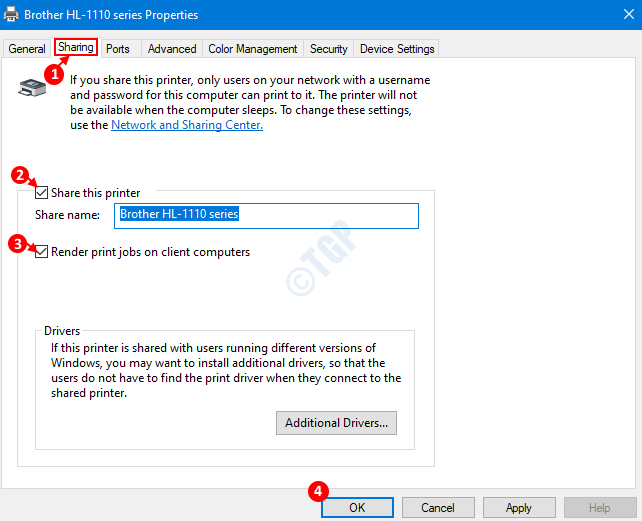
Task: Toggle Render print jobs on client computers
Action: 41,251
